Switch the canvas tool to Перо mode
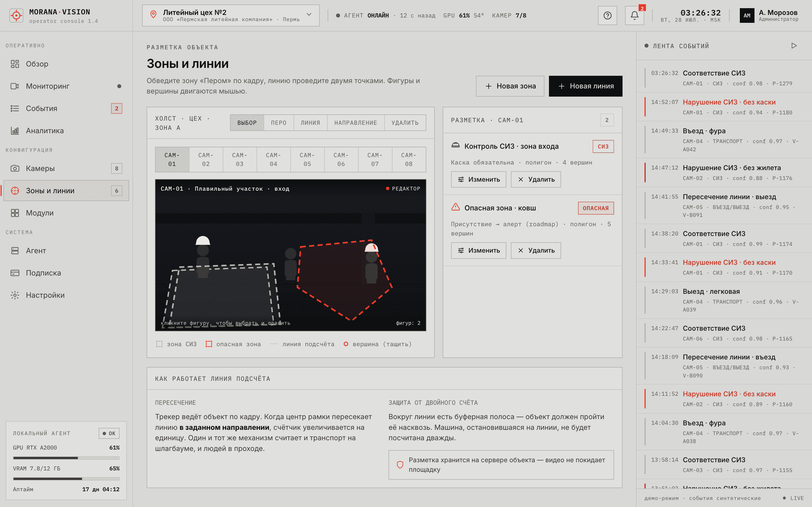The image size is (812, 507). [279, 123]
